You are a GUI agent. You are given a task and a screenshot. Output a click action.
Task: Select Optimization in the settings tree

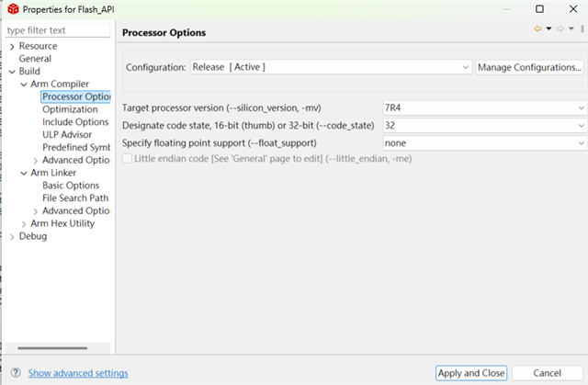[70, 109]
